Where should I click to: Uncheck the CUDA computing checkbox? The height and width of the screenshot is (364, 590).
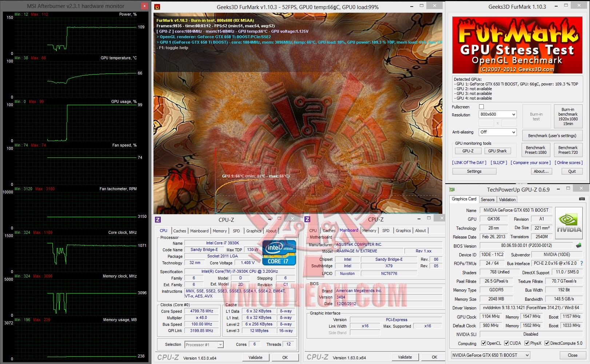pyautogui.click(x=506, y=343)
